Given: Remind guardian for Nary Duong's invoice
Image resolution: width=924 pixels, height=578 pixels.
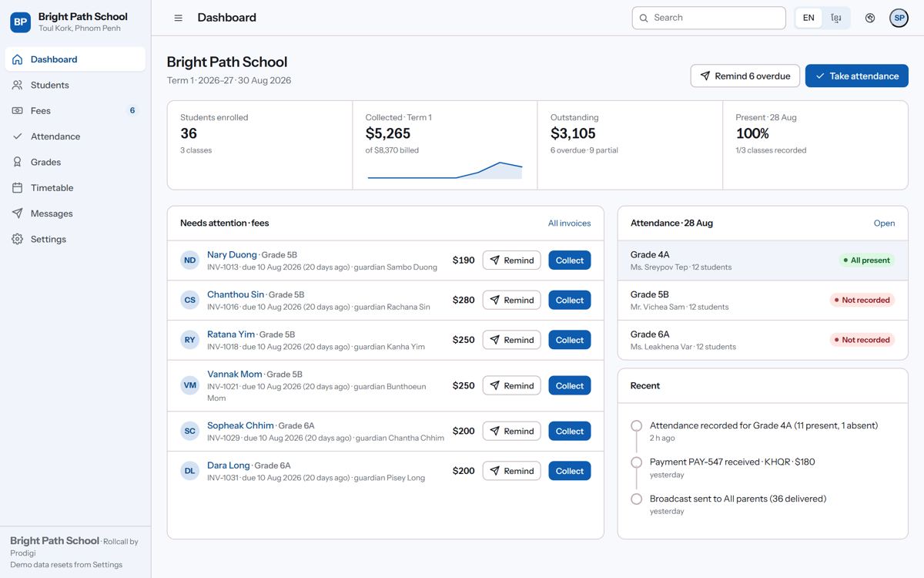Looking at the screenshot, I should pos(512,260).
